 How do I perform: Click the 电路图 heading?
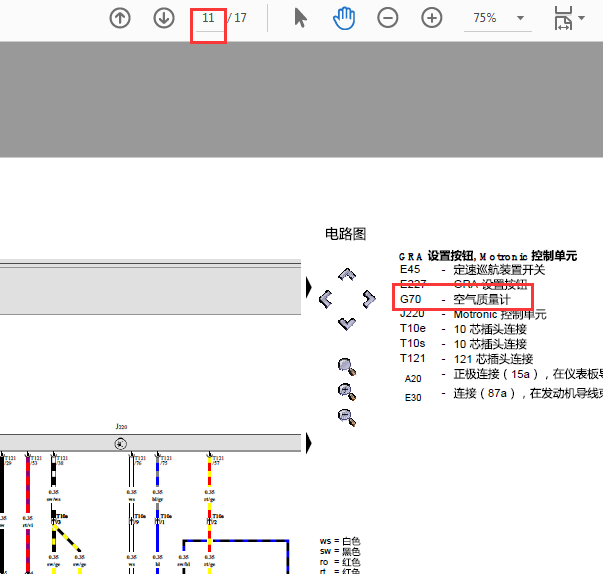(x=345, y=234)
